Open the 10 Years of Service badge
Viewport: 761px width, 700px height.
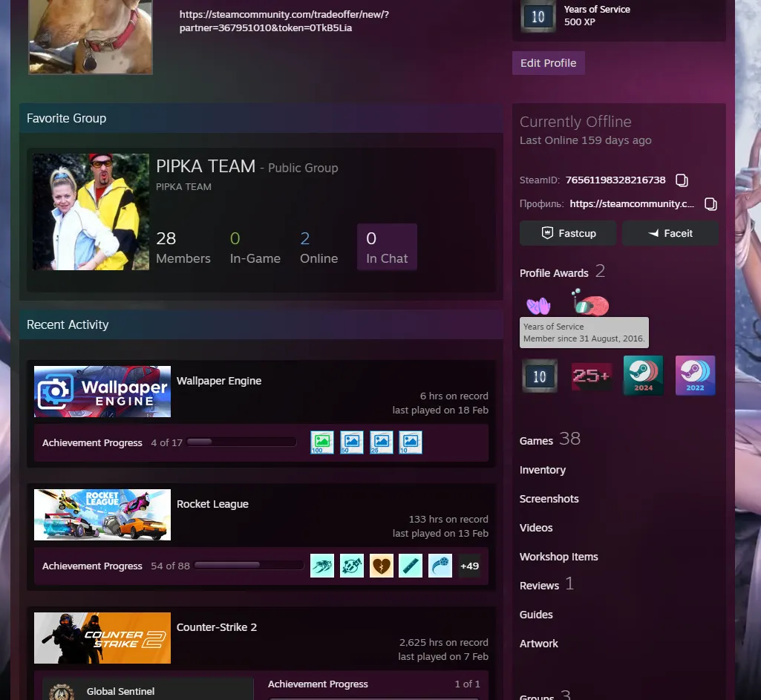539,376
